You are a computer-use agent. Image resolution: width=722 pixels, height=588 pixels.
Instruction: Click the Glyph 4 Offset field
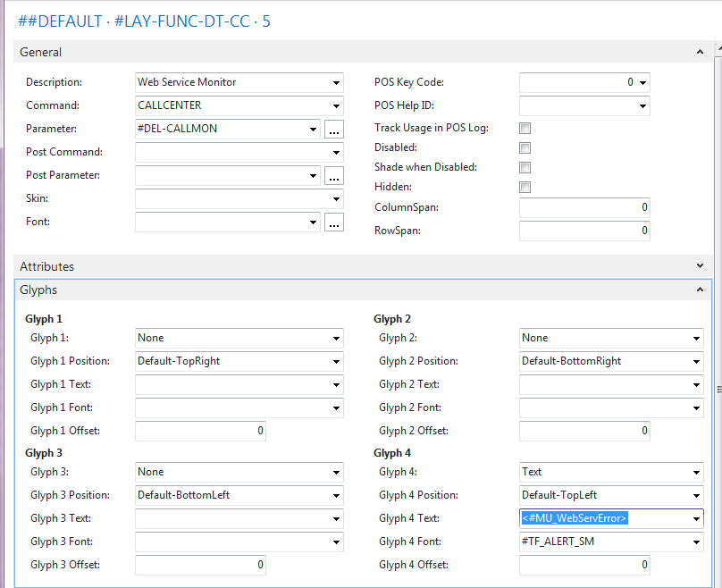pyautogui.click(x=584, y=565)
